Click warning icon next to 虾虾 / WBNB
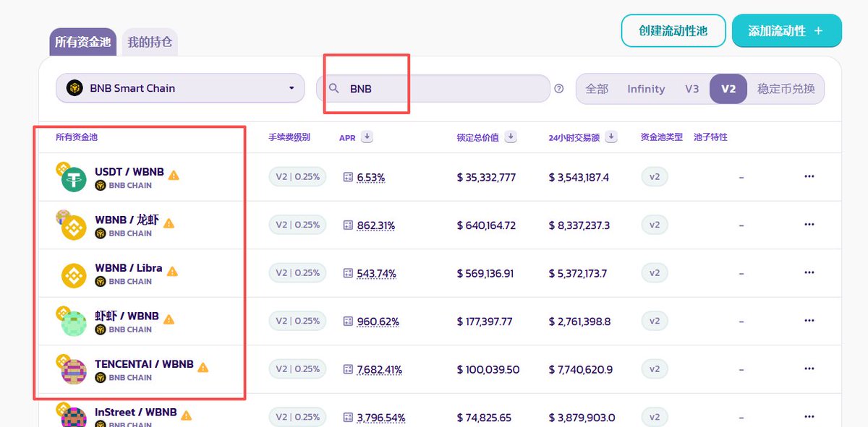This screenshot has width=868, height=427. pos(169,319)
